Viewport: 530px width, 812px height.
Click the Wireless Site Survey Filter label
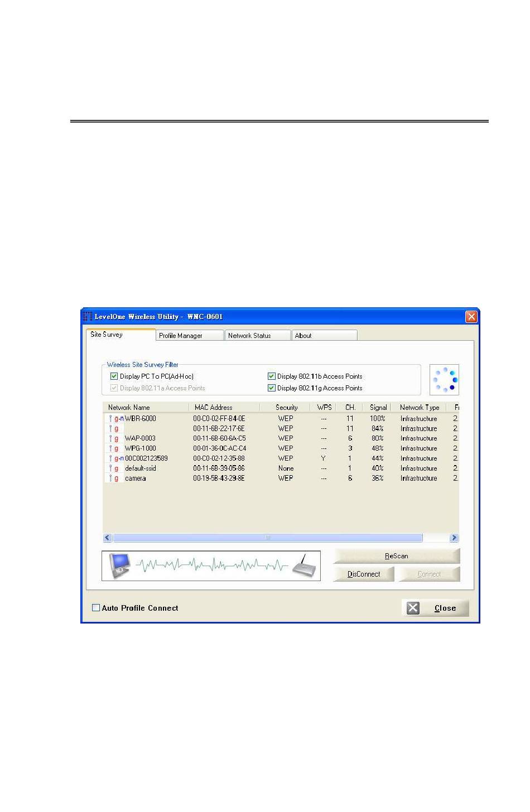point(143,365)
